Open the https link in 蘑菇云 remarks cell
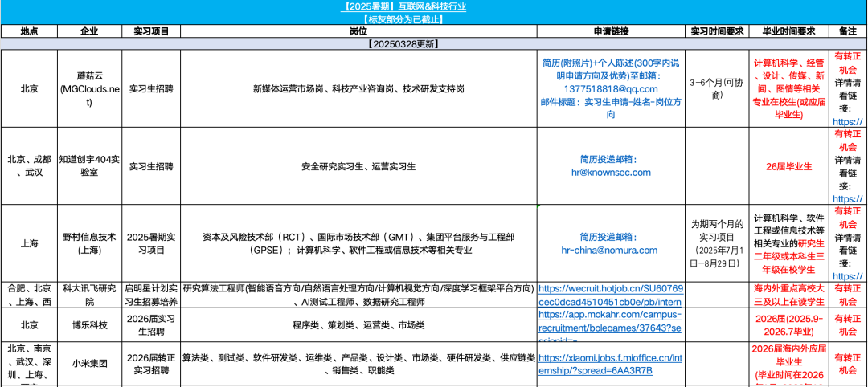This screenshot has width=868, height=387. 848,121
